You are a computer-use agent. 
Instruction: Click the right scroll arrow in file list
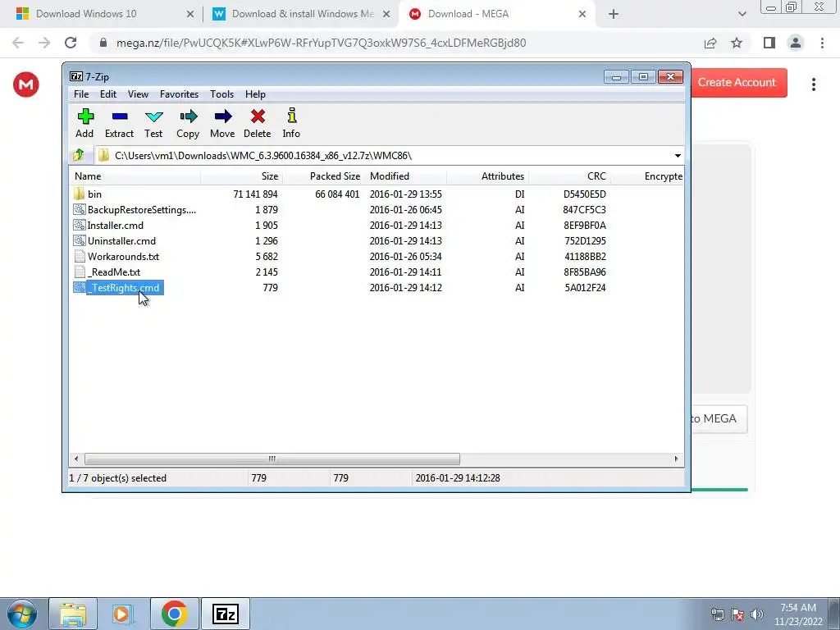pyautogui.click(x=676, y=459)
